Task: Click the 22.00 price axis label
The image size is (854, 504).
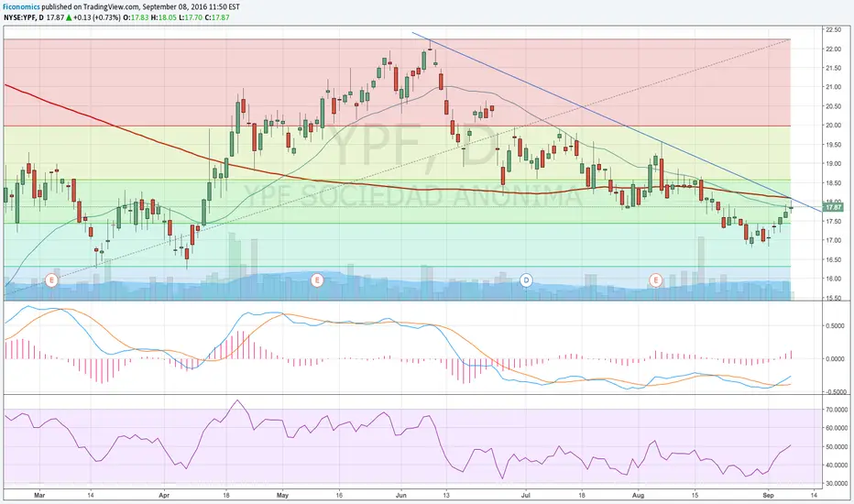Action: [x=833, y=49]
